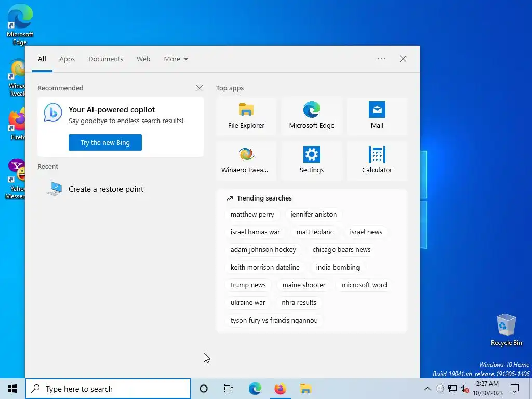Screen dimensions: 532x399
Task: Search trending maine shooter
Action: [303, 285]
